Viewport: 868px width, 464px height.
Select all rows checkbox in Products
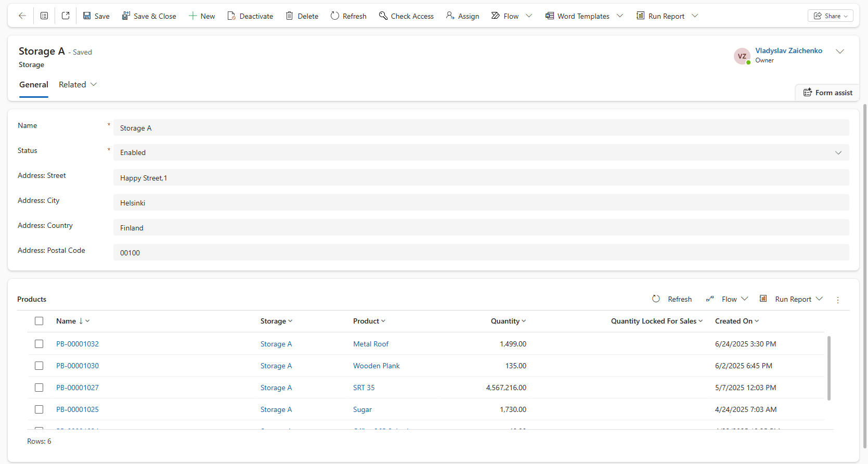tap(39, 321)
